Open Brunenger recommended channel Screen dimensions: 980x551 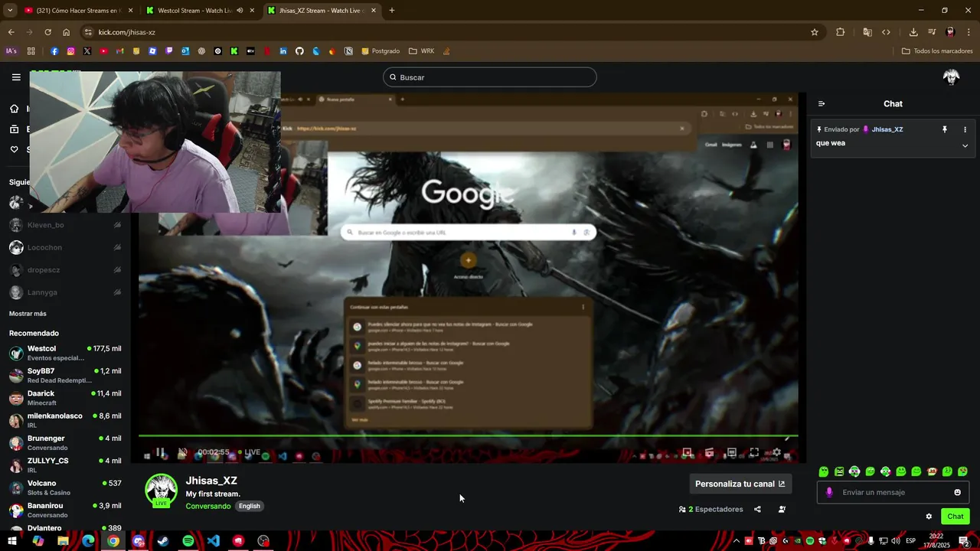(65, 442)
